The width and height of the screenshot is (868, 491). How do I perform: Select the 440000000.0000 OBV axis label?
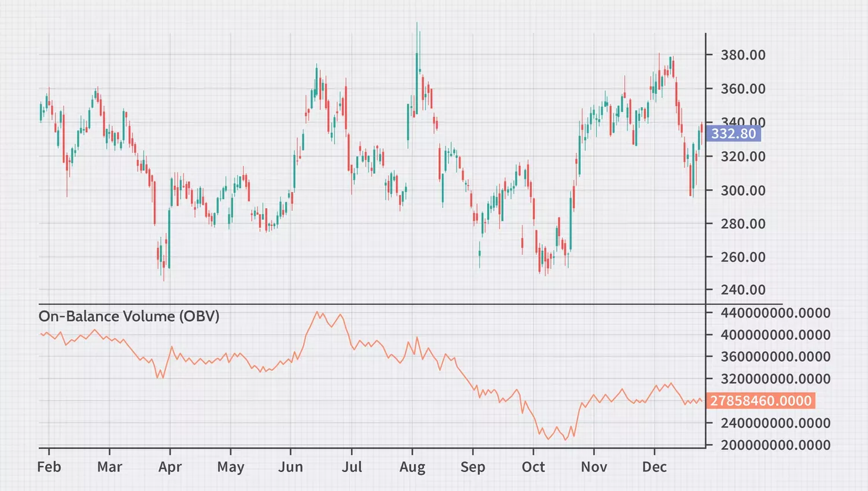tap(775, 313)
